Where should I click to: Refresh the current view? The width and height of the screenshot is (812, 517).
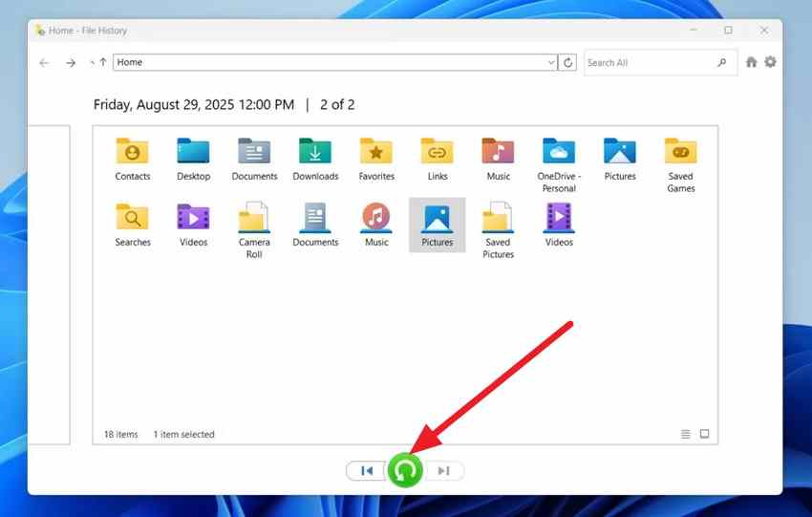coord(567,63)
